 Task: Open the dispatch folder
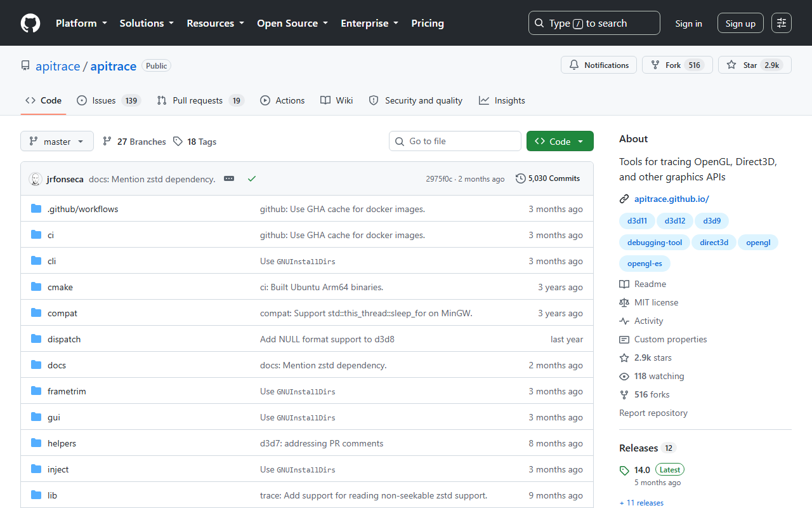point(64,339)
